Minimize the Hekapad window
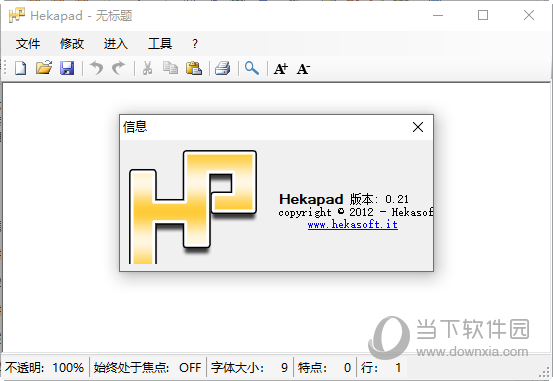 click(x=438, y=16)
